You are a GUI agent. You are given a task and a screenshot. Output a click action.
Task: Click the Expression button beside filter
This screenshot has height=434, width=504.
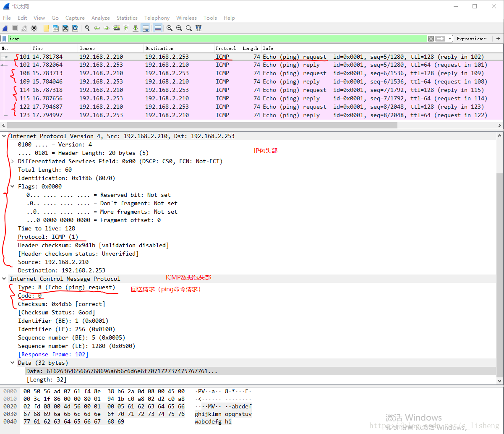(472, 39)
